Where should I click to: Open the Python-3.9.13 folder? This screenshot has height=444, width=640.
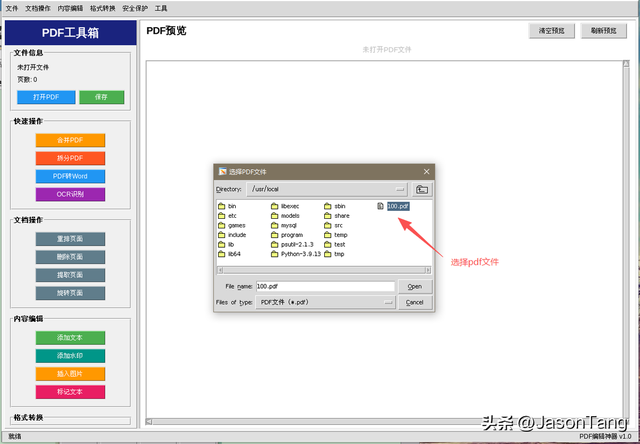point(296,254)
